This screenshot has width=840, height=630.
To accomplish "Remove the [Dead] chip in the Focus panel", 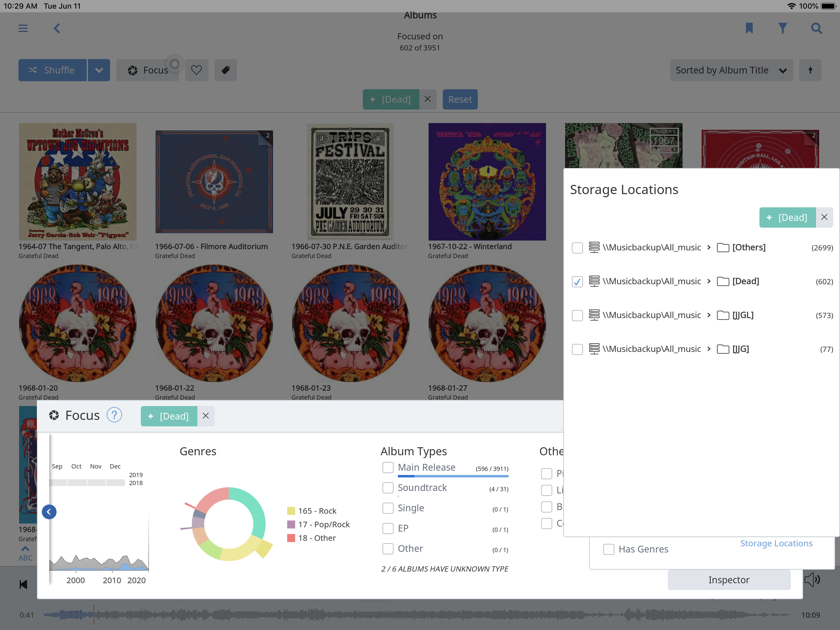I will tap(205, 416).
